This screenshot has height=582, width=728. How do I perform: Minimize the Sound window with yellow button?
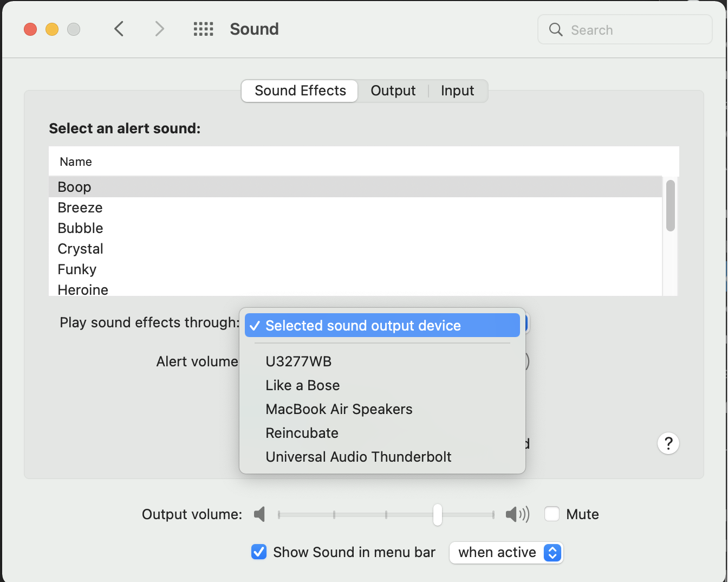[x=52, y=29]
